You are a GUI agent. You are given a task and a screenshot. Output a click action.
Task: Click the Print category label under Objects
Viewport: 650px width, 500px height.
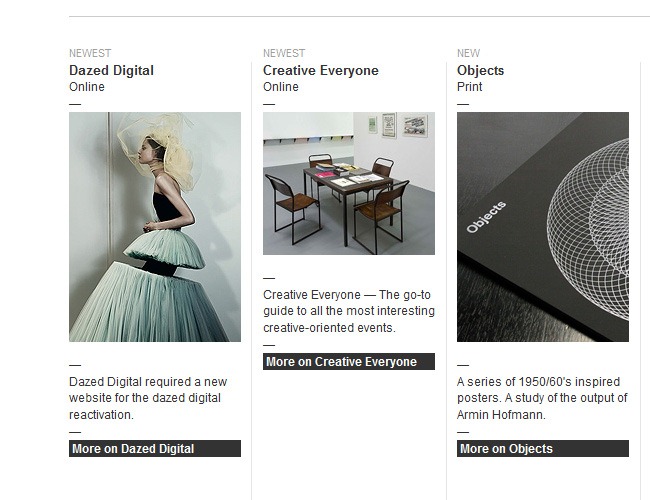pyautogui.click(x=470, y=87)
